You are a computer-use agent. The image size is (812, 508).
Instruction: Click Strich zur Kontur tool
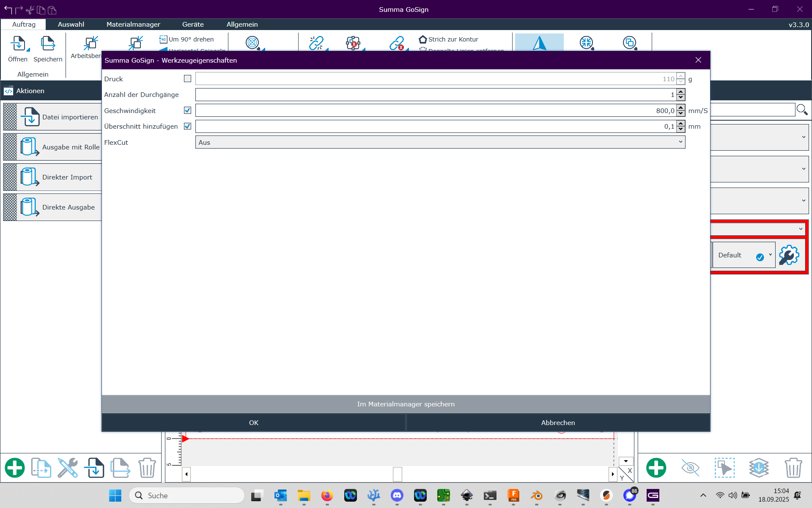pos(449,39)
